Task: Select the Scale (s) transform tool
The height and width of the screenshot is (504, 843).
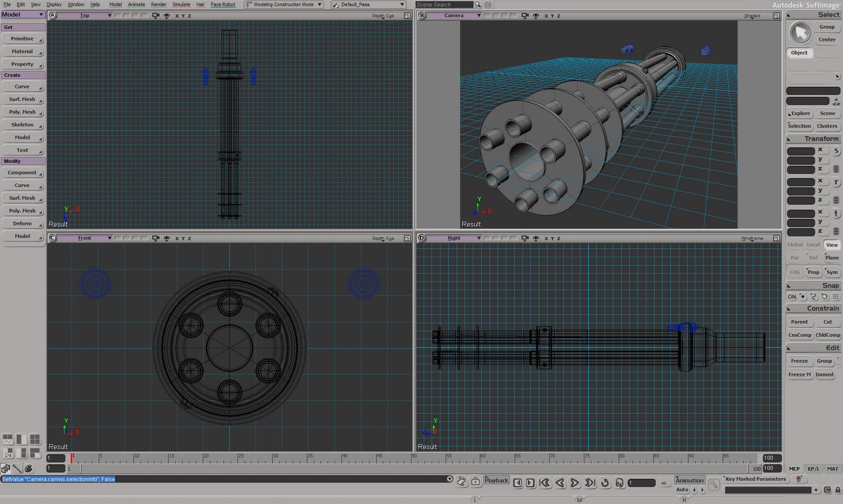Action: (x=836, y=151)
